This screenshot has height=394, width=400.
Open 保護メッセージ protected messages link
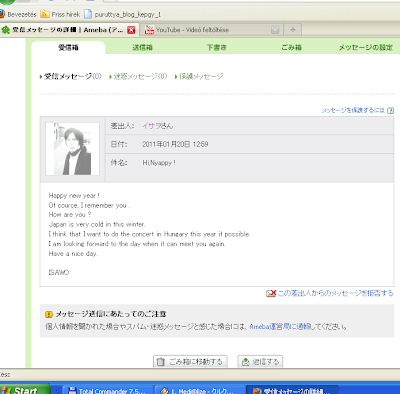201,76
